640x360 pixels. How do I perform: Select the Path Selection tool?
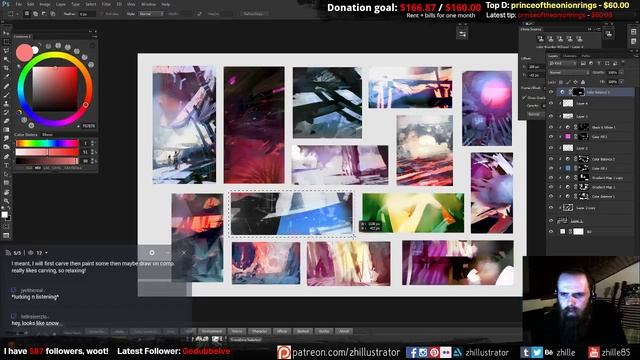[x=6, y=174]
